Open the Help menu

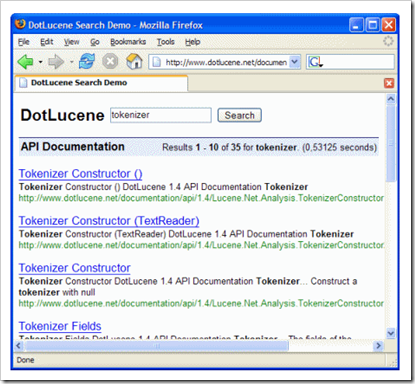[192, 42]
